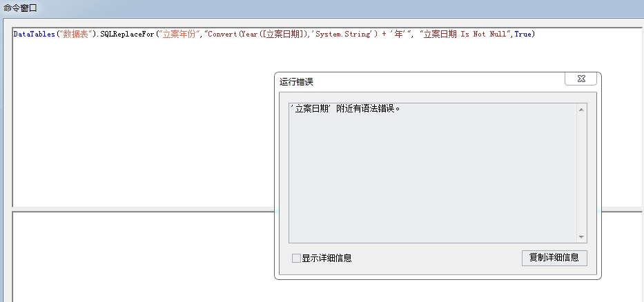Click the True keyword in the code
This screenshot has height=302, width=644.
tap(523, 34)
